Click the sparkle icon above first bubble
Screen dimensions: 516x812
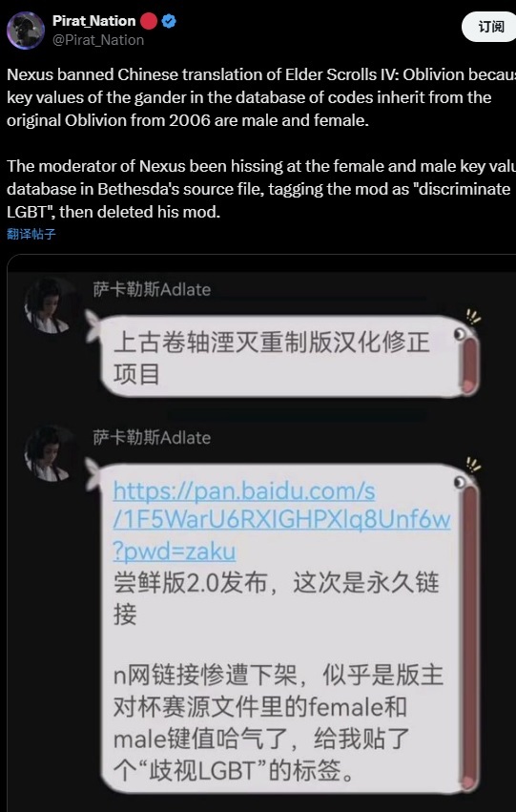(x=472, y=317)
